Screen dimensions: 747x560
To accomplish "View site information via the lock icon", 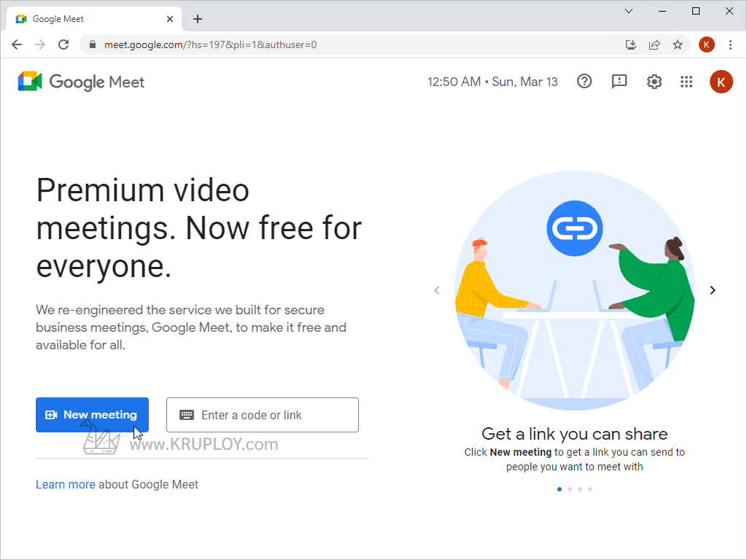I will click(93, 44).
